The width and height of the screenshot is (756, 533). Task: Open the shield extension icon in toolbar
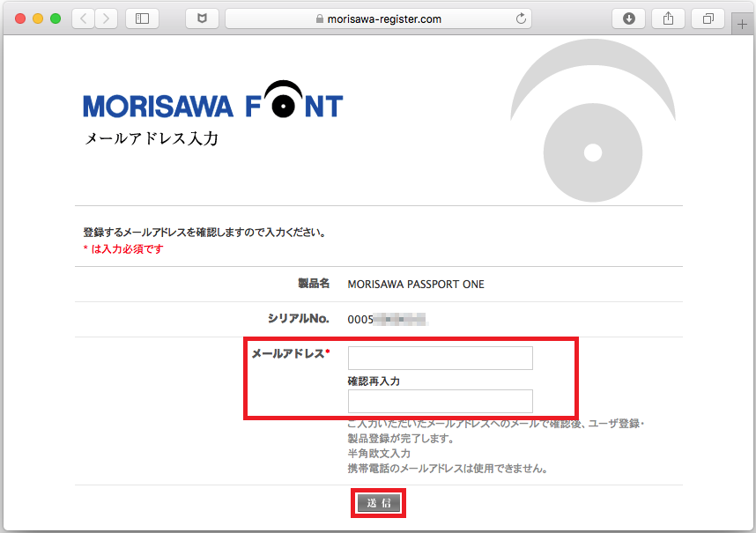202,19
